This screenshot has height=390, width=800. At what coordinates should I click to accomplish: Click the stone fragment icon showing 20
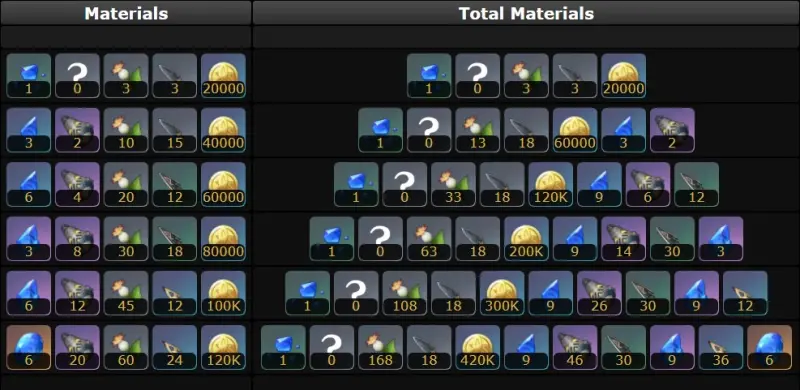(x=77, y=347)
